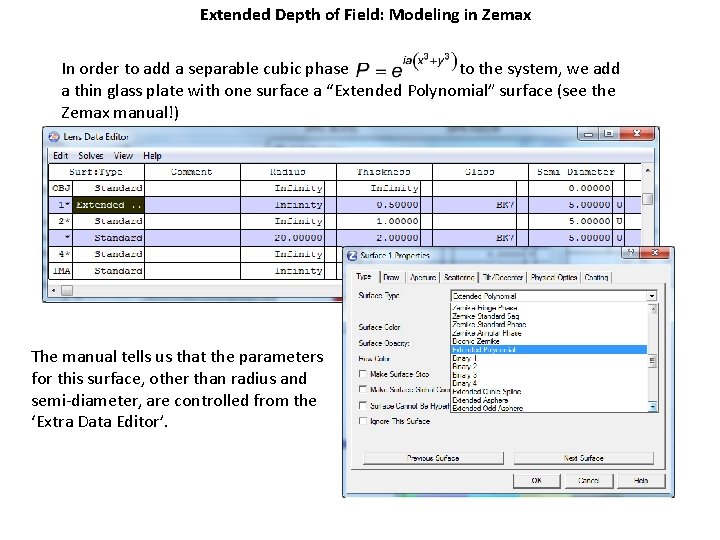Enable the Make Surface Stop checkbox

tap(363, 374)
